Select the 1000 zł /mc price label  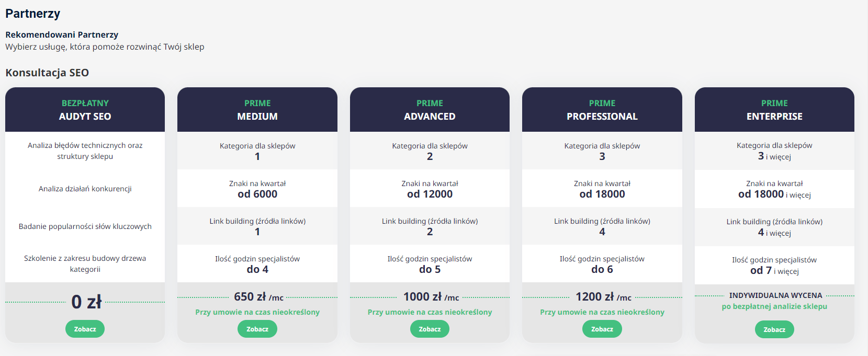431,297
